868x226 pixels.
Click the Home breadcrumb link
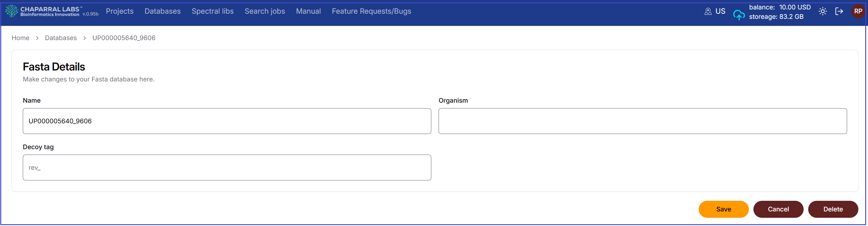pyautogui.click(x=20, y=38)
